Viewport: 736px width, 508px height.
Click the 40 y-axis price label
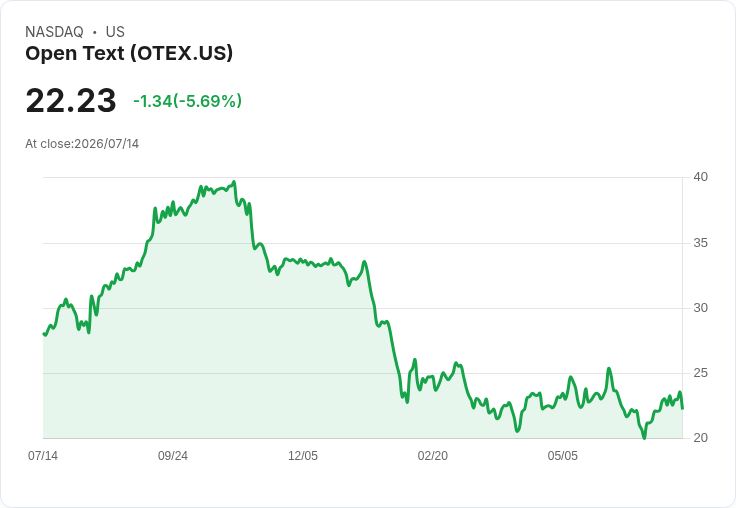(x=700, y=177)
